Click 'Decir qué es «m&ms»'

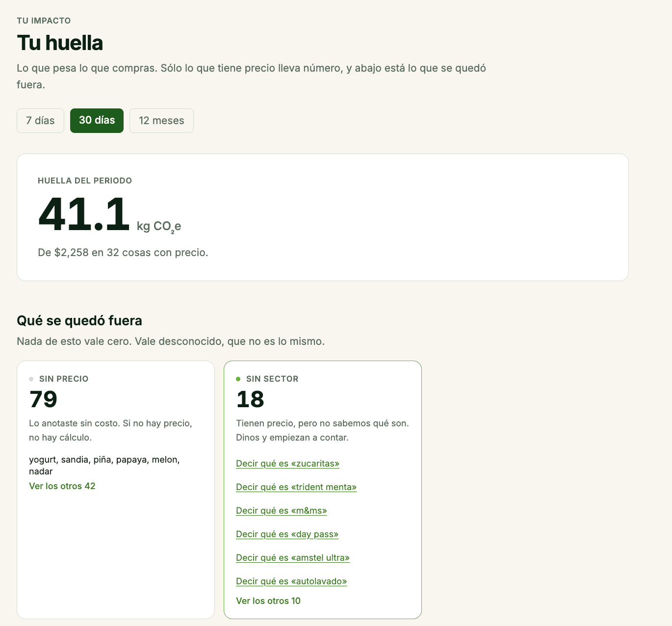[282, 511]
